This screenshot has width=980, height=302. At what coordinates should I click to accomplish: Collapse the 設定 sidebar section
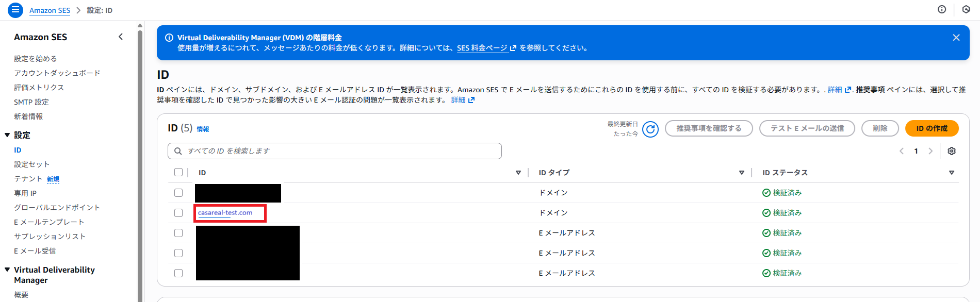(x=7, y=135)
